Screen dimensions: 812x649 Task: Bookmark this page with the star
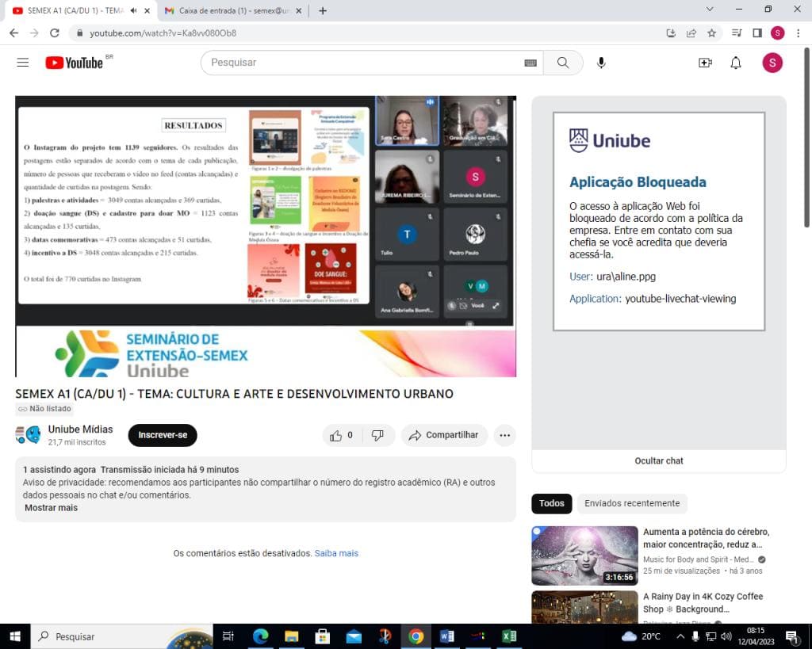tap(711, 33)
